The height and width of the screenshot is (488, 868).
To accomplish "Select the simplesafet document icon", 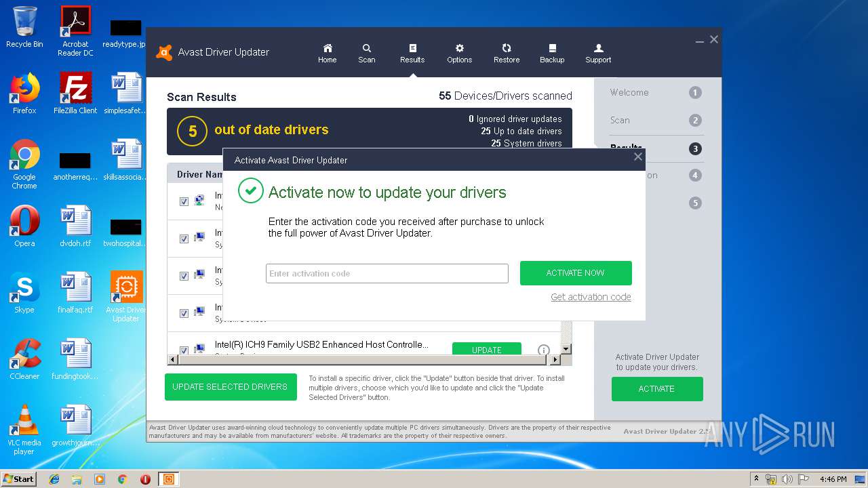I will click(x=126, y=94).
